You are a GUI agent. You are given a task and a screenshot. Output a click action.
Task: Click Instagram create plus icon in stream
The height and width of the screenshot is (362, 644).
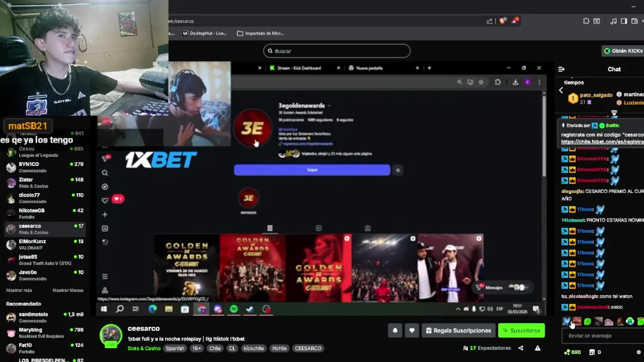[x=105, y=214]
